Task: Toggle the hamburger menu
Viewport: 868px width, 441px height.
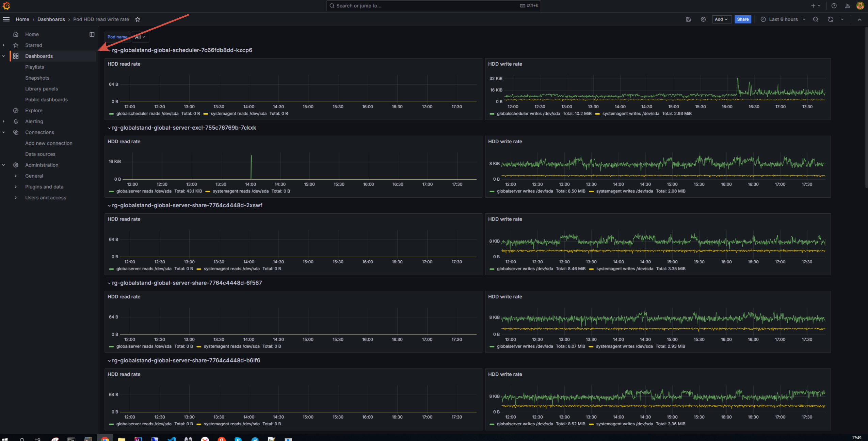Action: point(6,19)
